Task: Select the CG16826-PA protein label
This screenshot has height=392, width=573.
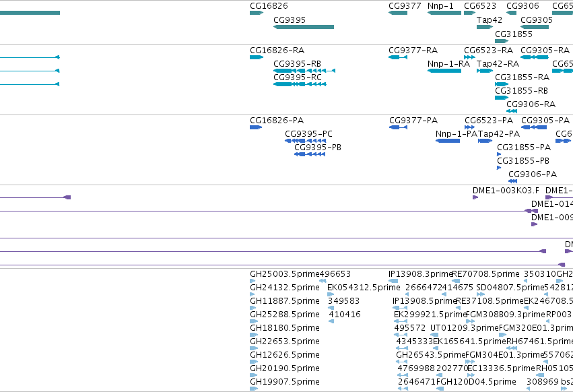Action: [277, 121]
